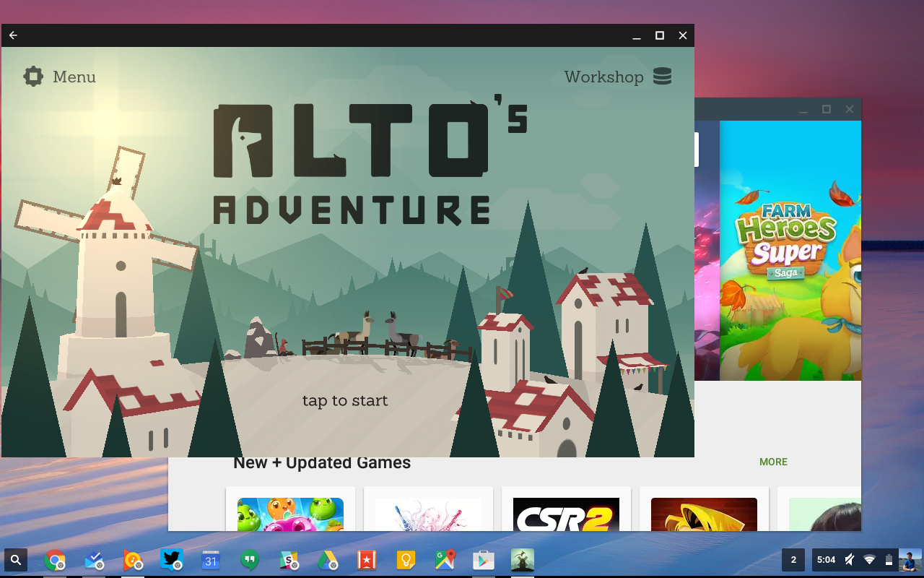The image size is (924, 578).
Task: Open Wunderlist red star app in shelf
Action: click(367, 560)
